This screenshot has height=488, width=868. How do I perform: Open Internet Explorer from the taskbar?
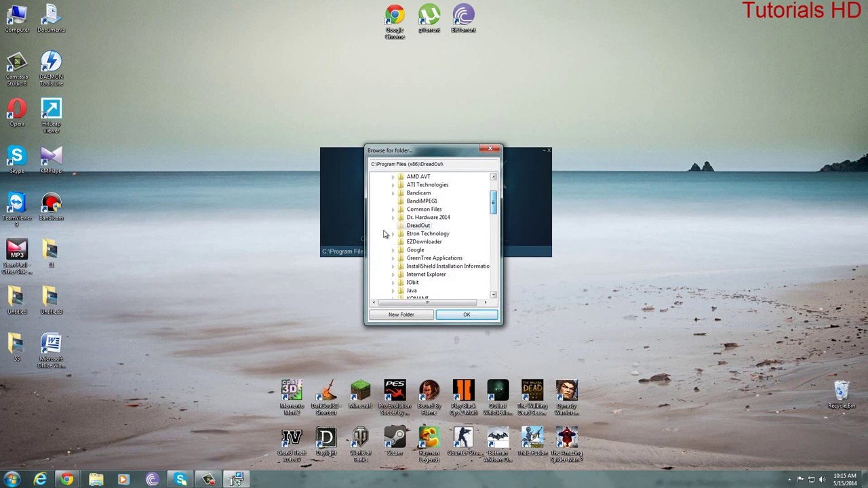coord(40,480)
